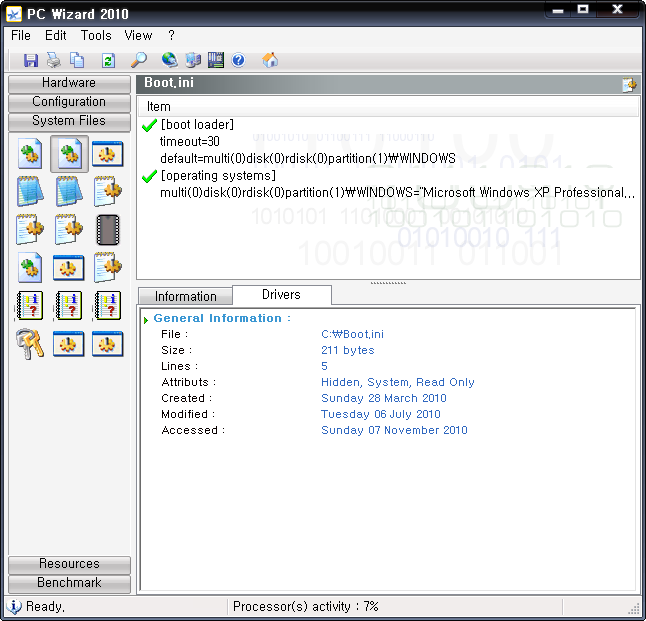Click the General Information heading
Image resolution: width=646 pixels, height=621 pixels.
coord(222,319)
